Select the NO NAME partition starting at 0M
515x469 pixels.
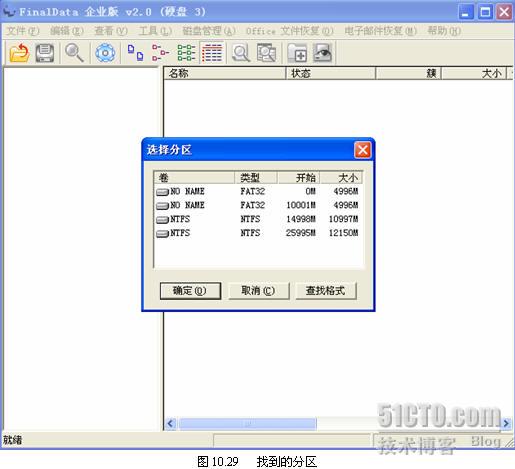click(x=258, y=191)
